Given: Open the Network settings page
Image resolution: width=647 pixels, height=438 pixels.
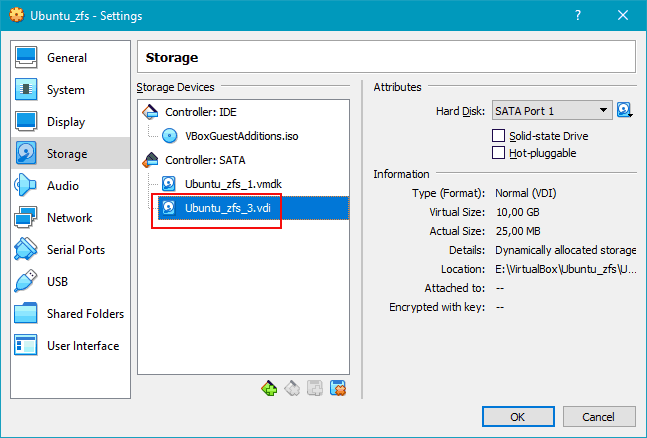Looking at the screenshot, I should coord(70,217).
